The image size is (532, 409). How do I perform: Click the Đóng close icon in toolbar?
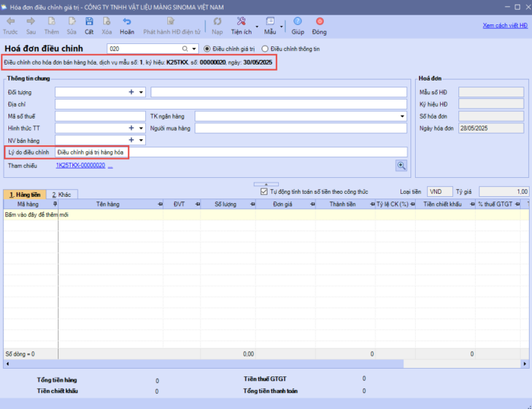point(319,23)
